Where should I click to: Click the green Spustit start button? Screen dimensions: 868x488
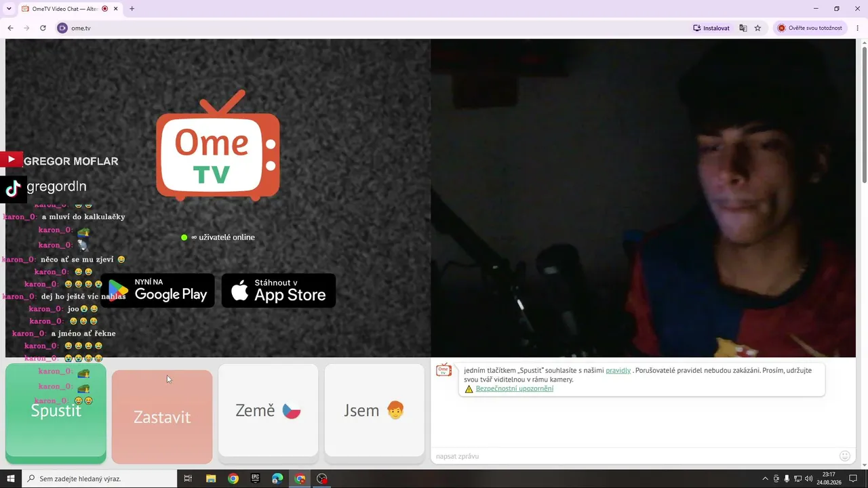[56, 413]
